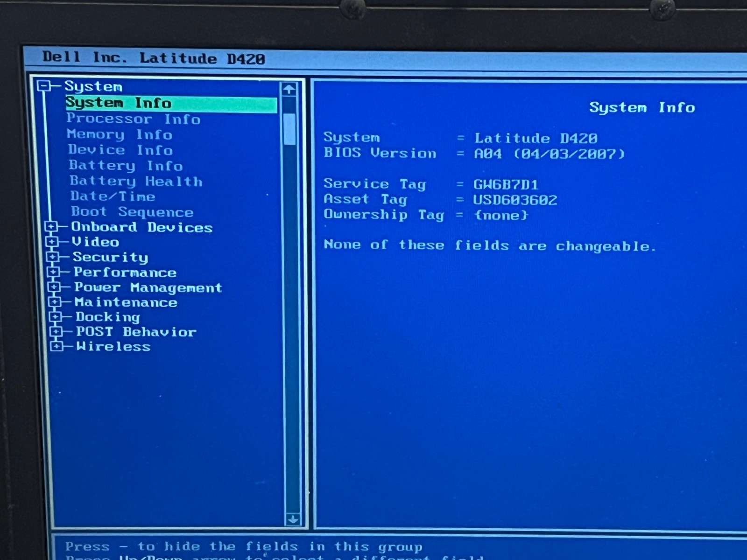Open Battery Info page
This screenshot has width=747, height=560.
pos(126,166)
